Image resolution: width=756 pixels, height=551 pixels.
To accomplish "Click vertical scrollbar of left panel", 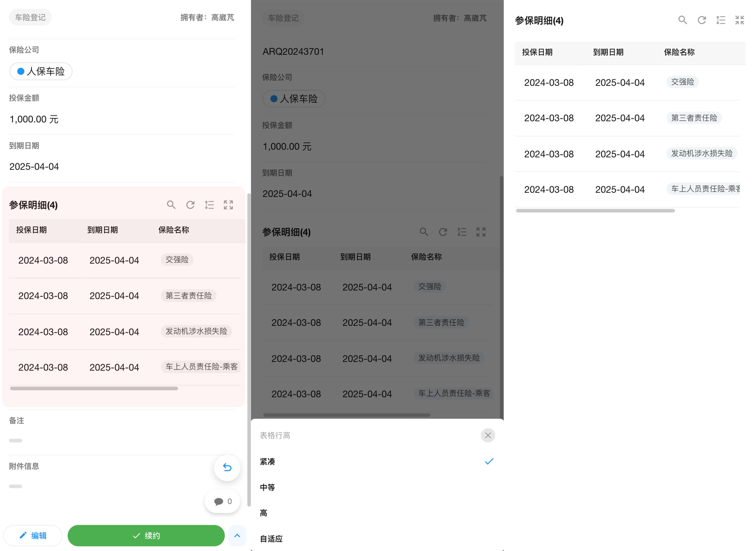I will coord(249,349).
